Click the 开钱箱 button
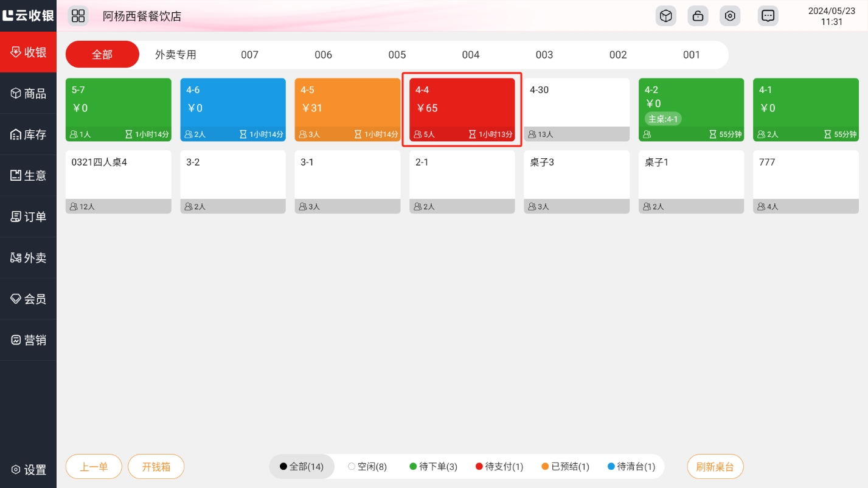 coord(156,467)
